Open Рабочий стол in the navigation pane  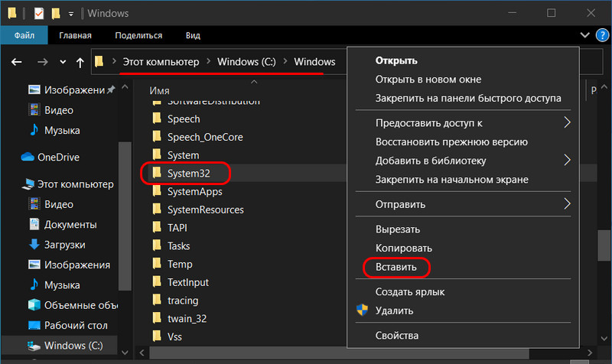pos(68,325)
